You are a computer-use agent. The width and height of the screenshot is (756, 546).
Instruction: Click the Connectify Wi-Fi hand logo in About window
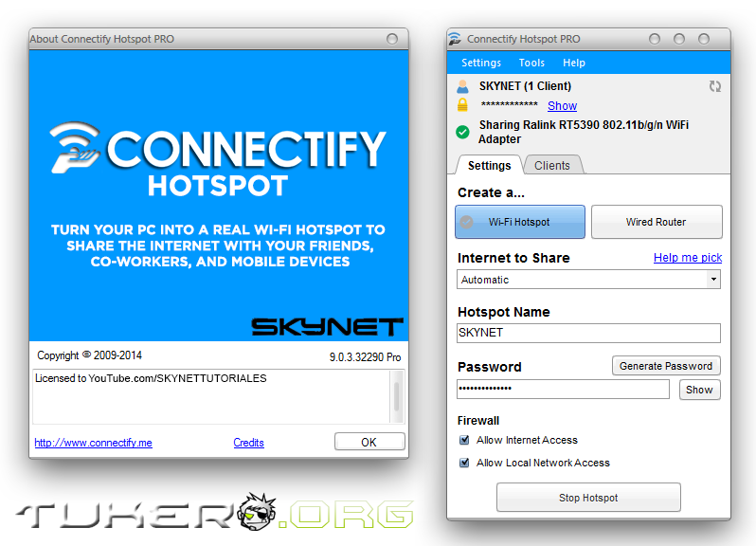(75, 147)
